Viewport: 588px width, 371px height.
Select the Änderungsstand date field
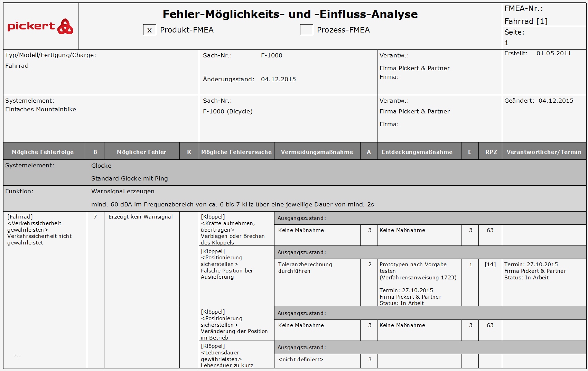279,79
